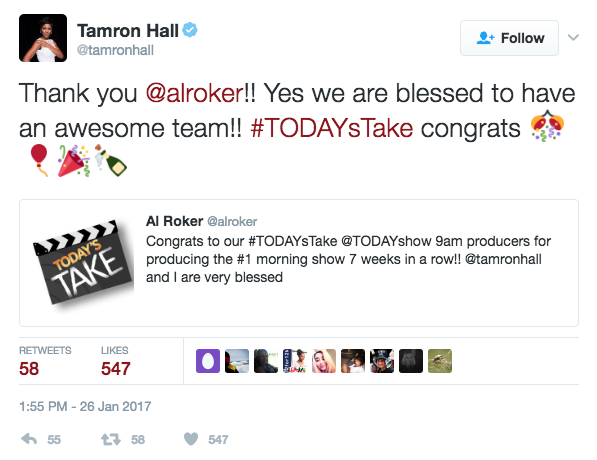This screenshot has height=460, width=597.
Task: Open the @alroker mention link
Action: 195,93
